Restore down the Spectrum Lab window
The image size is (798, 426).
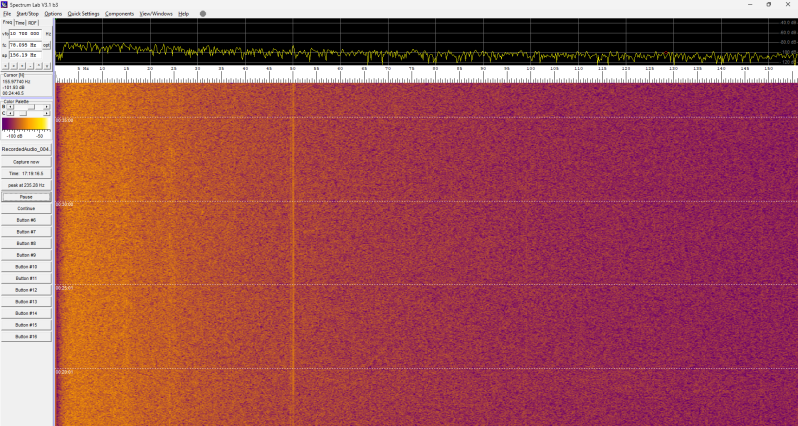(x=768, y=4)
